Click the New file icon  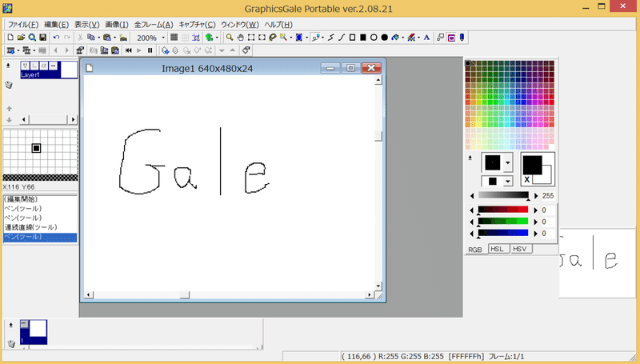10,38
